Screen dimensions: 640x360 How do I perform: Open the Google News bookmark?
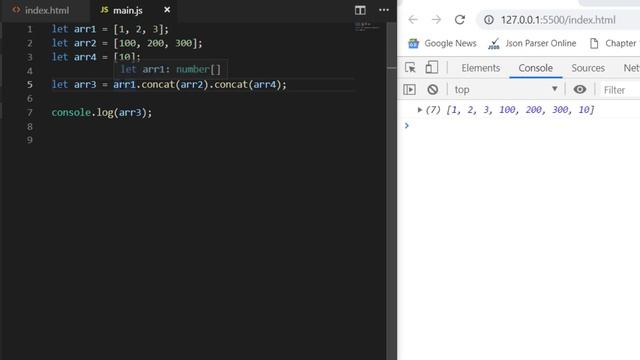point(442,43)
